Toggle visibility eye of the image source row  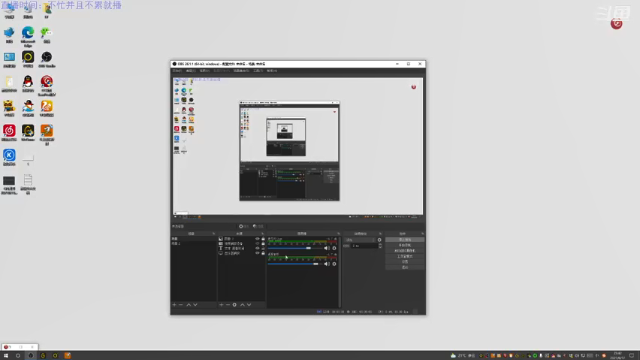click(257, 239)
